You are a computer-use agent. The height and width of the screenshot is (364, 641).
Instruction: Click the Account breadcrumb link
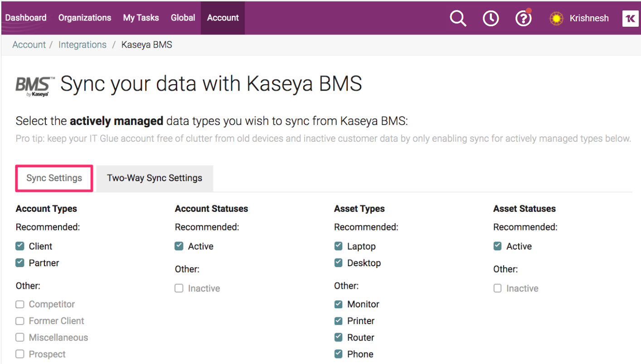(x=29, y=45)
